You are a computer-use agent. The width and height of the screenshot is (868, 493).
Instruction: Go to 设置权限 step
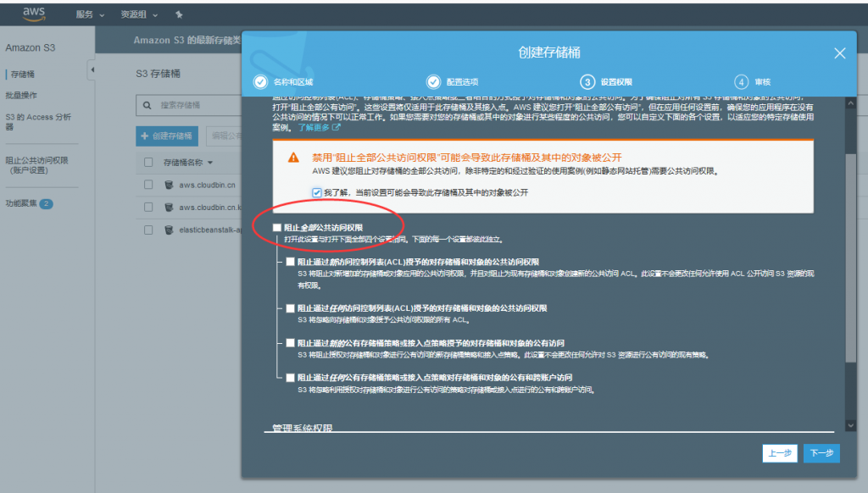pyautogui.click(x=616, y=82)
